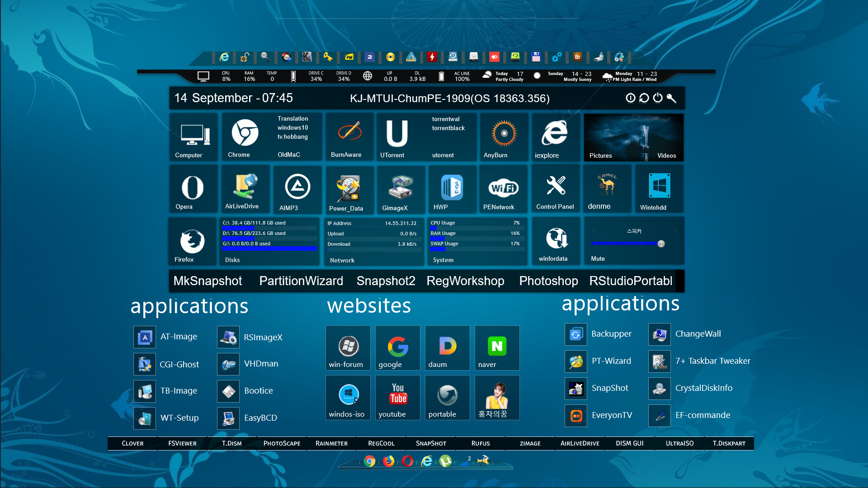Open the Computer tile
Screen dimensions: 868x488
tap(194, 137)
